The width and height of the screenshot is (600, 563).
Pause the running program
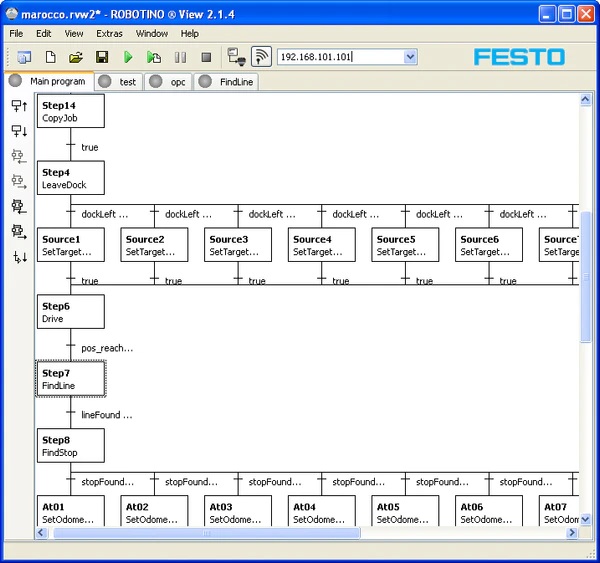tap(180, 58)
